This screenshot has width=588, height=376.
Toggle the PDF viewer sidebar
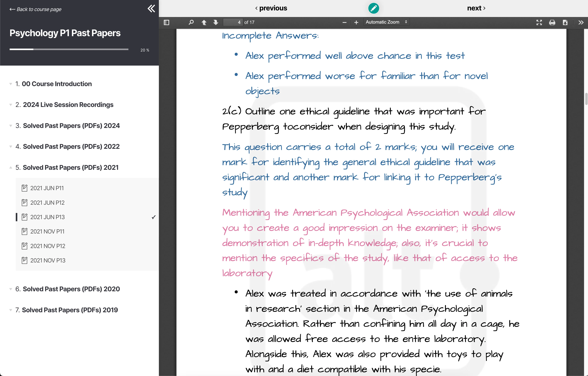coord(167,23)
